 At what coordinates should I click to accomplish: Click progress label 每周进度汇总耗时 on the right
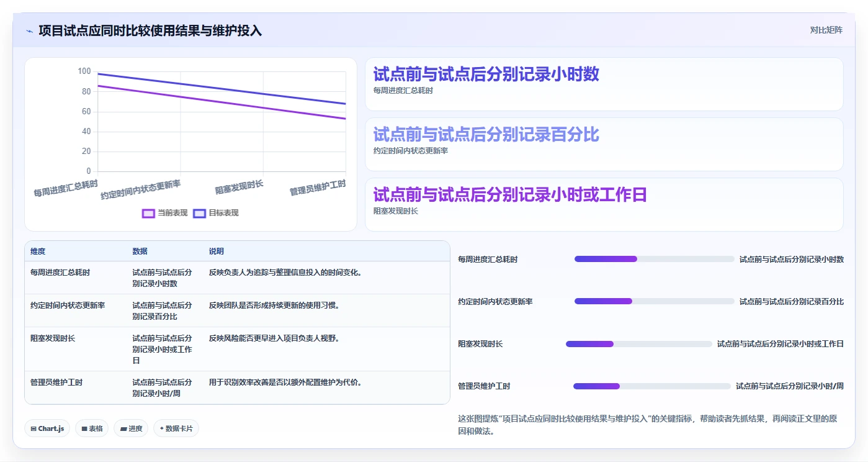tap(488, 260)
